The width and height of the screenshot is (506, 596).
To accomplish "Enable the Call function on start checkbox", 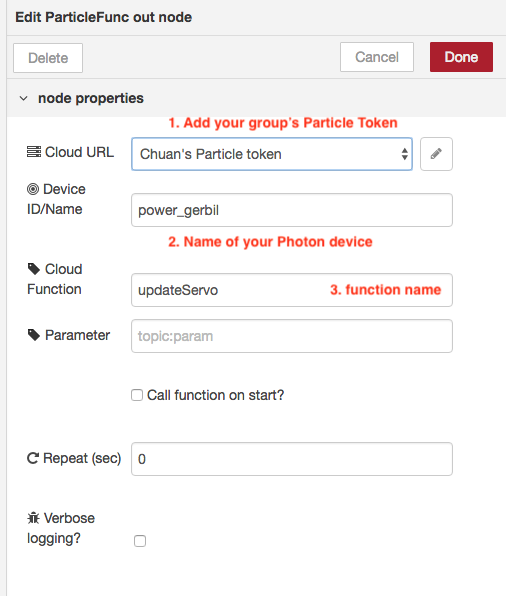I will (x=137, y=395).
